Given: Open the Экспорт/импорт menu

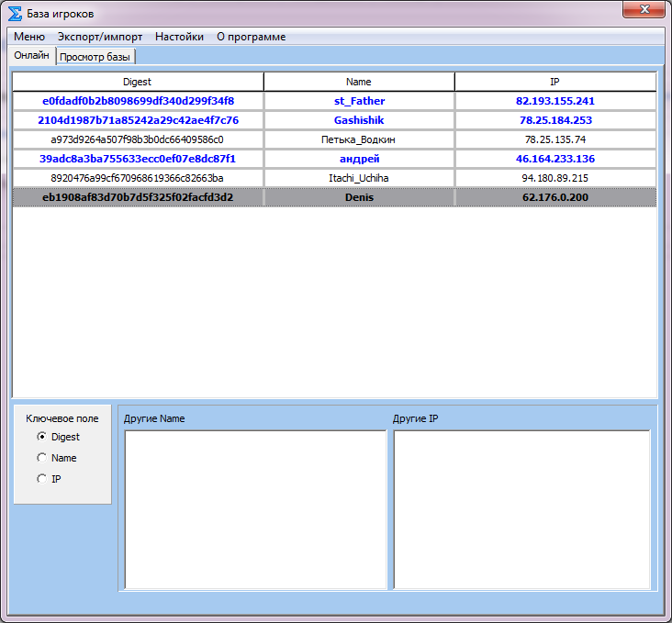Looking at the screenshot, I should click(100, 37).
